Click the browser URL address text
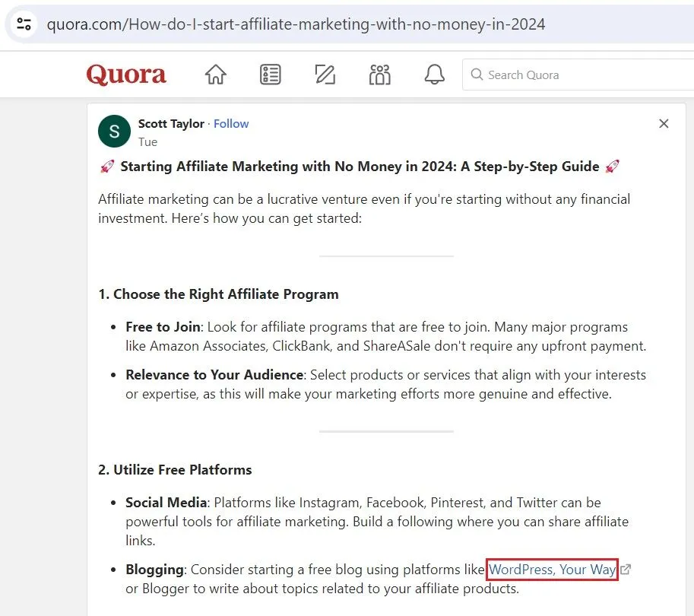This screenshot has height=616, width=694. tap(296, 24)
